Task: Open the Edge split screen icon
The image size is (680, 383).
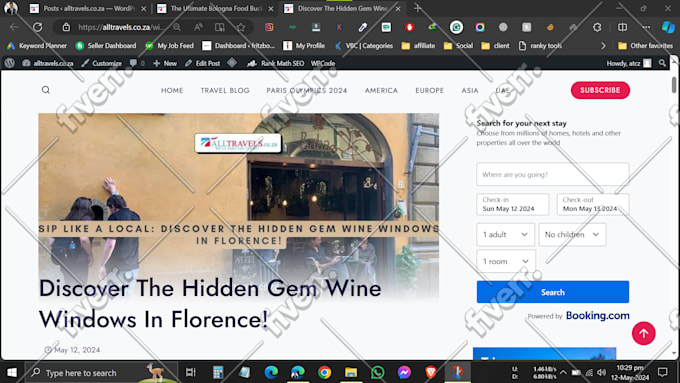Action: 622,27
